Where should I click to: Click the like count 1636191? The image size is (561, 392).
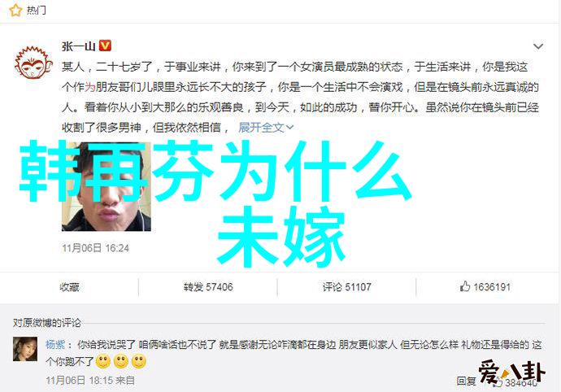[492, 287]
